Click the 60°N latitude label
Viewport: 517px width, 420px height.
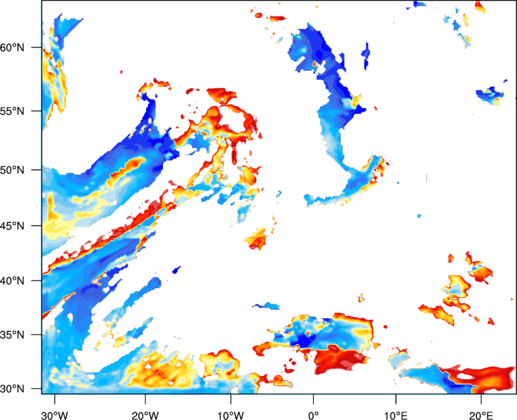click(x=12, y=47)
